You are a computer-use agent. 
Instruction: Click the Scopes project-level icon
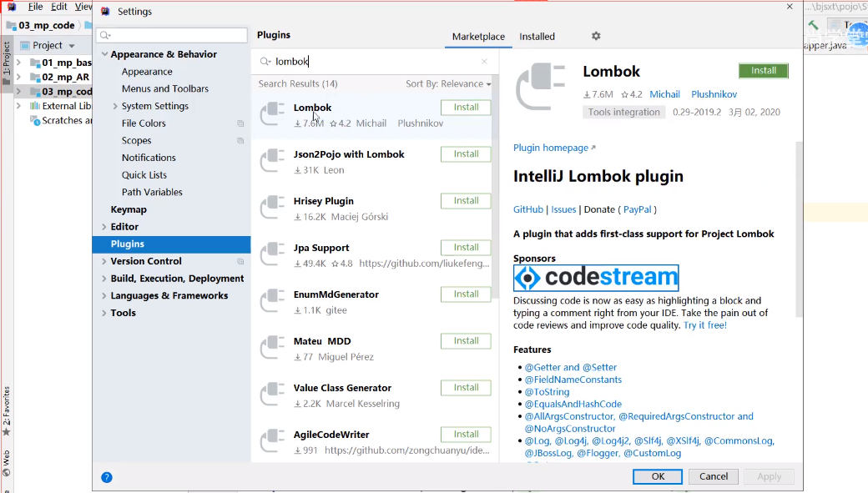coord(240,140)
